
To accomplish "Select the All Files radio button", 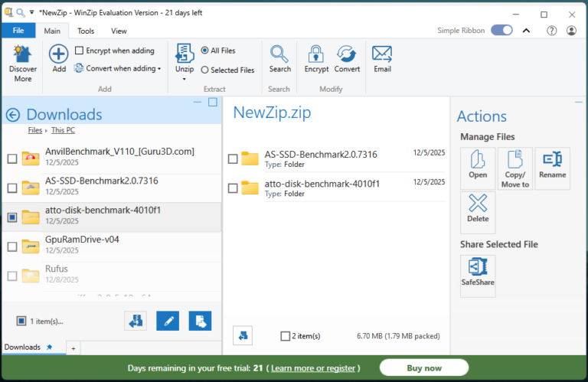I will (204, 51).
